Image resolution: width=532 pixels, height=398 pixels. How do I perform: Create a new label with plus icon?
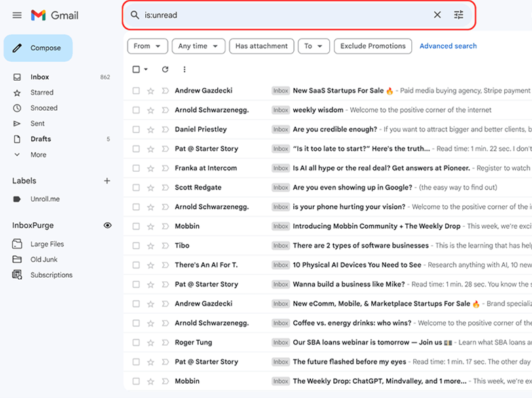point(107,181)
